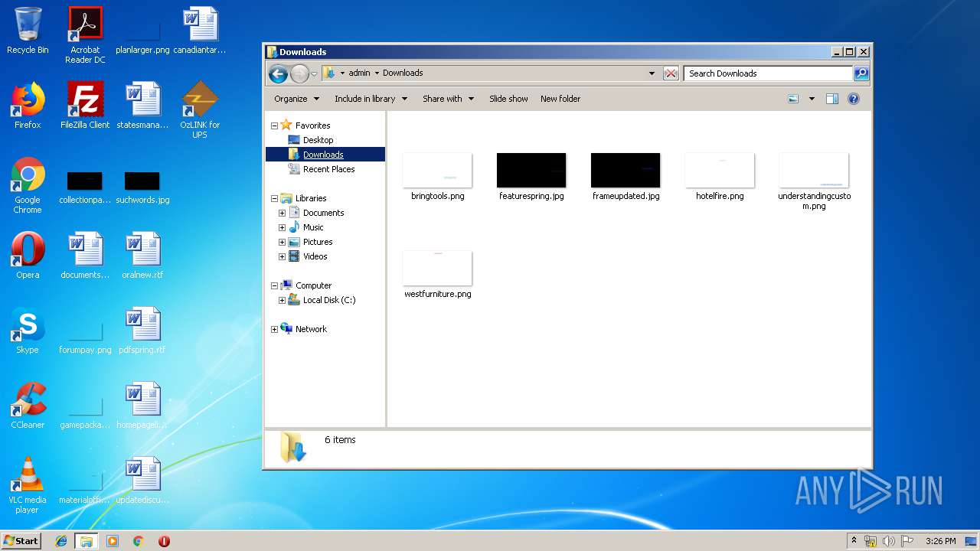The width and height of the screenshot is (980, 551).
Task: Open the Share with menu
Action: (448, 99)
